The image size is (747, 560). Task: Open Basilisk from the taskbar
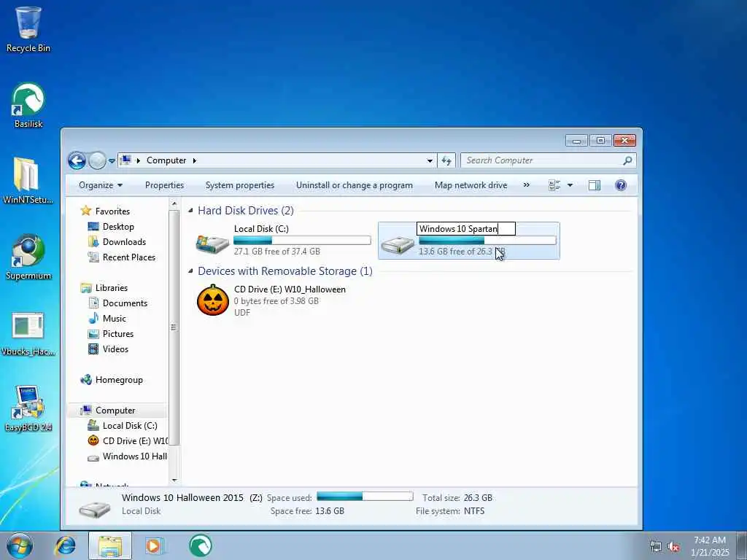pyautogui.click(x=200, y=545)
